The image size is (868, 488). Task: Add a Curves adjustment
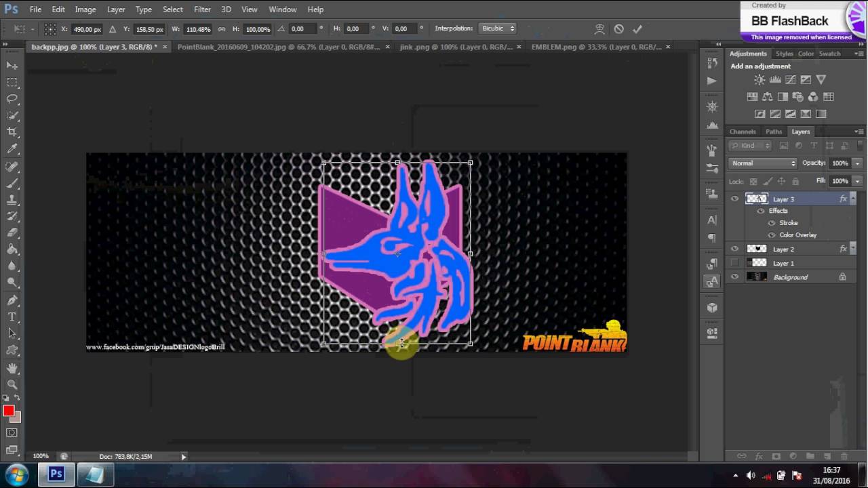pos(790,80)
